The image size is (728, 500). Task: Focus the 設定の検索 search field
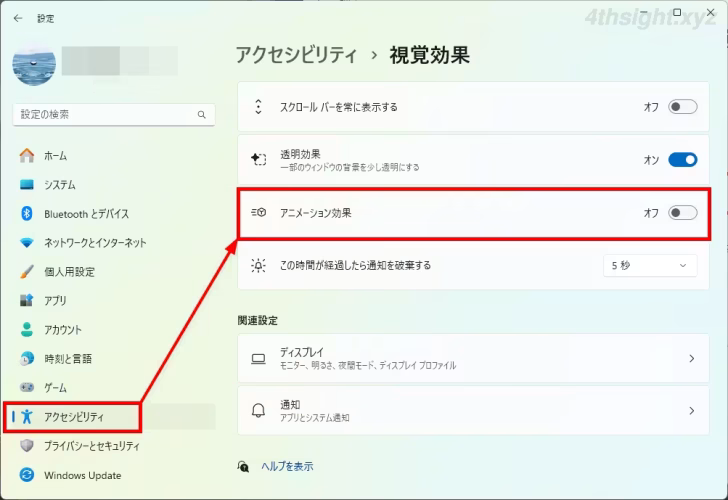pos(114,114)
